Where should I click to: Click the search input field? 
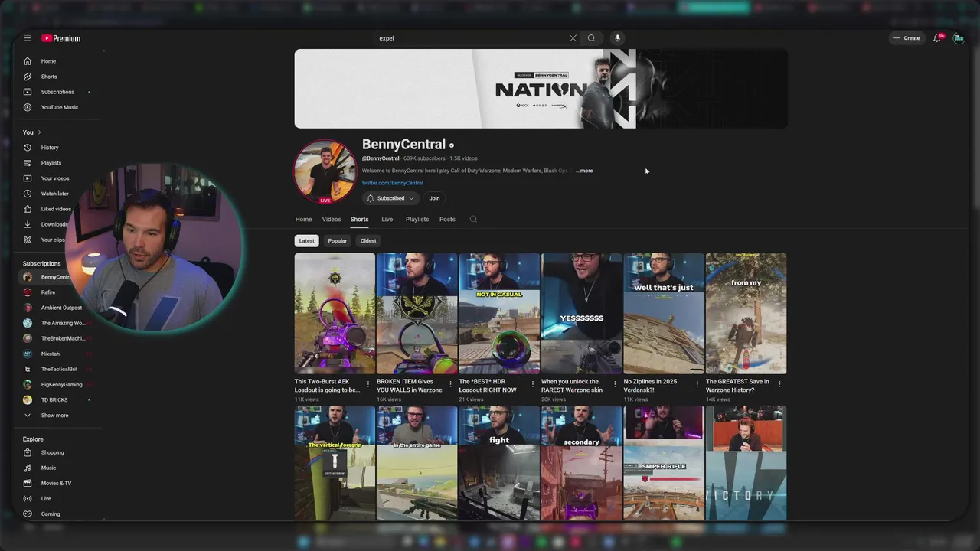[471, 38]
